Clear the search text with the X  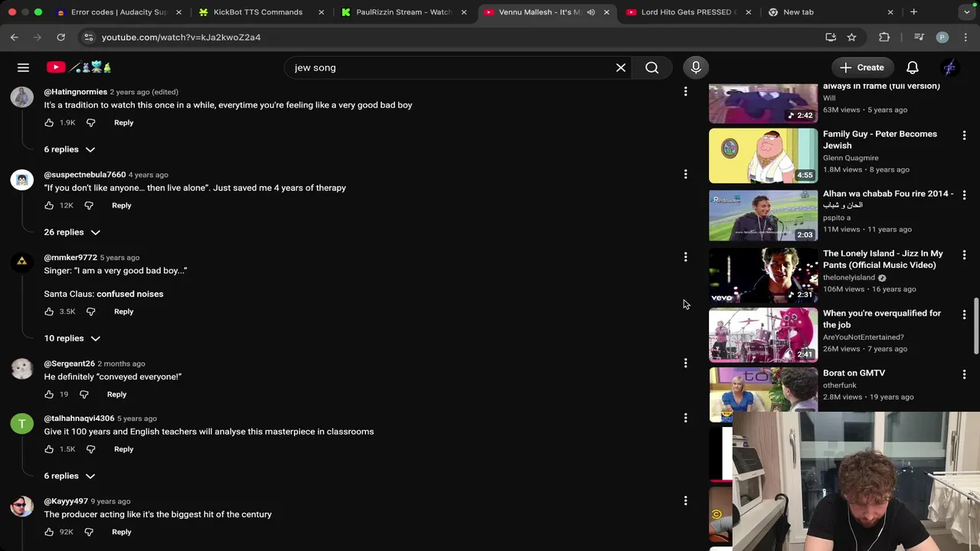(621, 67)
